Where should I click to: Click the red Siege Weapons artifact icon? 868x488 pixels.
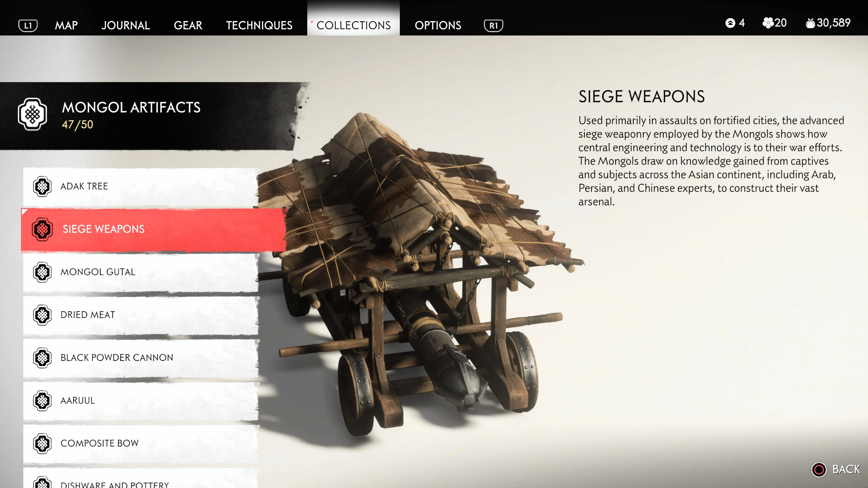tap(42, 229)
